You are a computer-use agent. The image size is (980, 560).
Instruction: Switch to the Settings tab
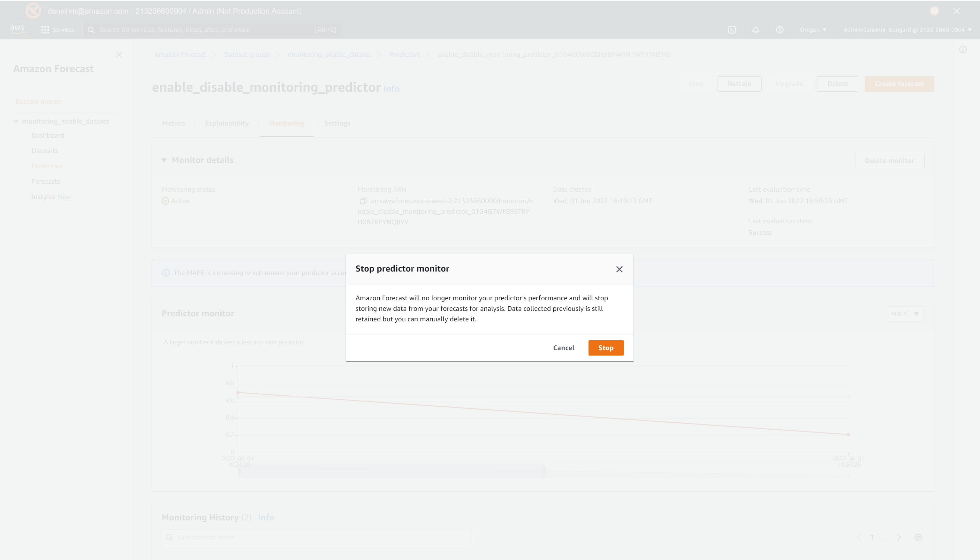click(x=337, y=123)
